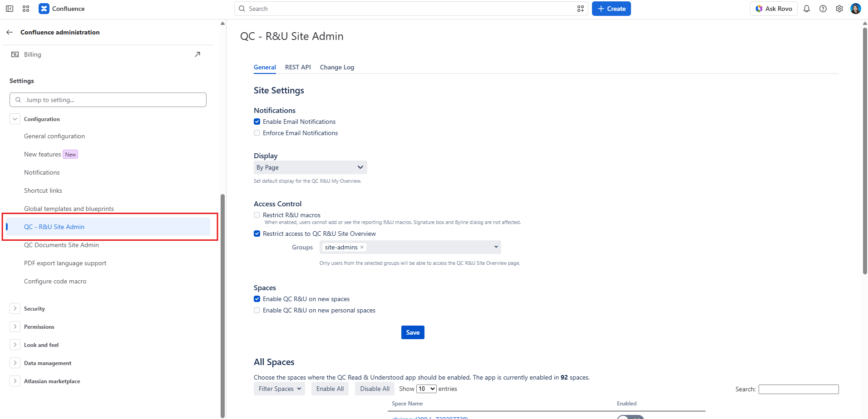Sort by the Space Name column header

tap(407, 404)
